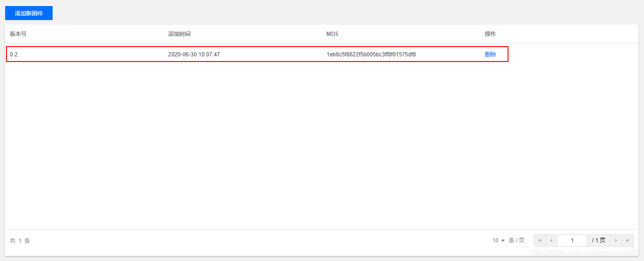The image size is (644, 261).
Task: Go to previous page arrow
Action: (x=551, y=240)
